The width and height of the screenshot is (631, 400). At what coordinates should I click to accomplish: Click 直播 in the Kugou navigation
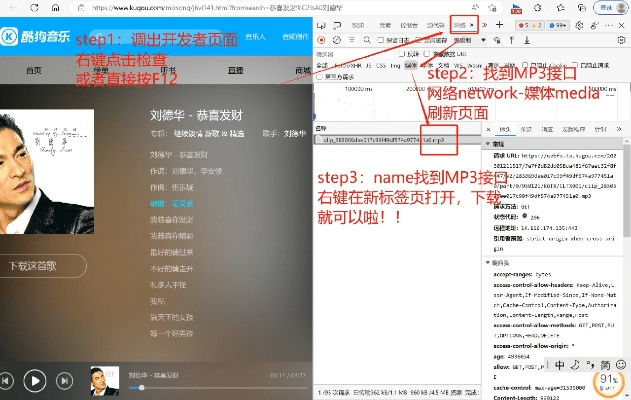pos(235,70)
